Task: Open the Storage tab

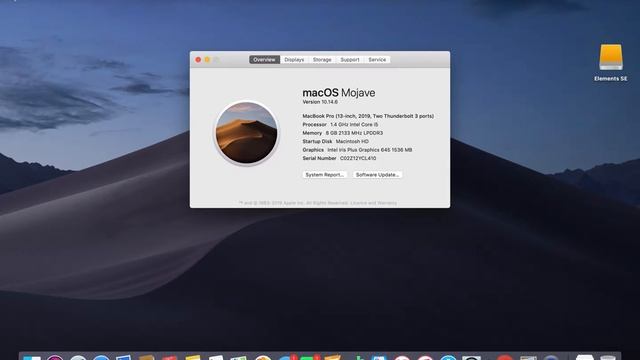Action: tap(322, 60)
